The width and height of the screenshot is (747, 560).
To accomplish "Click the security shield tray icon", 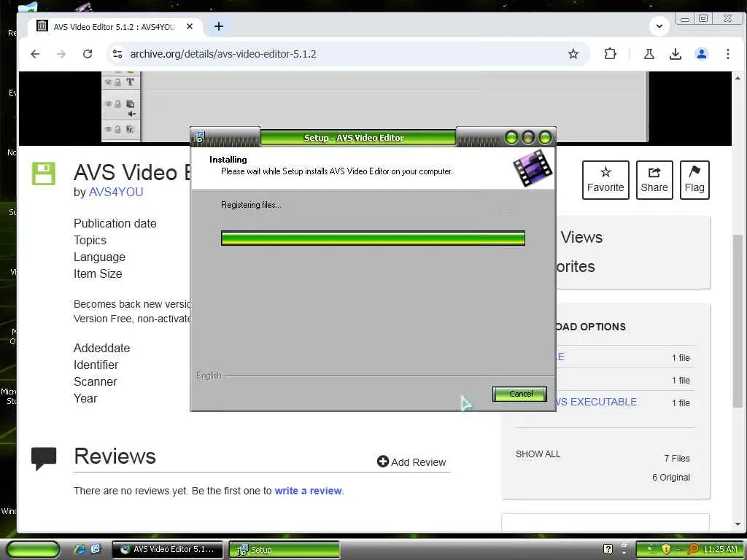I will 665,549.
